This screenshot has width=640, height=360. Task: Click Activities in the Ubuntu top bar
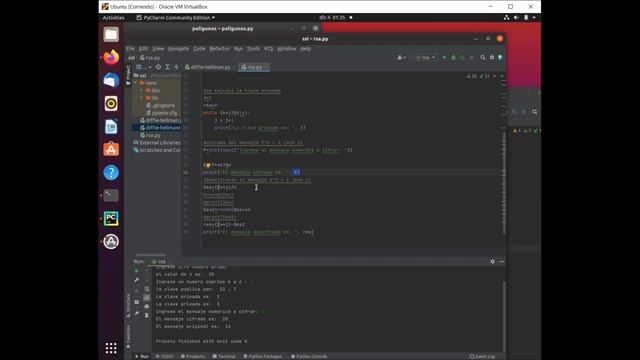coord(113,18)
